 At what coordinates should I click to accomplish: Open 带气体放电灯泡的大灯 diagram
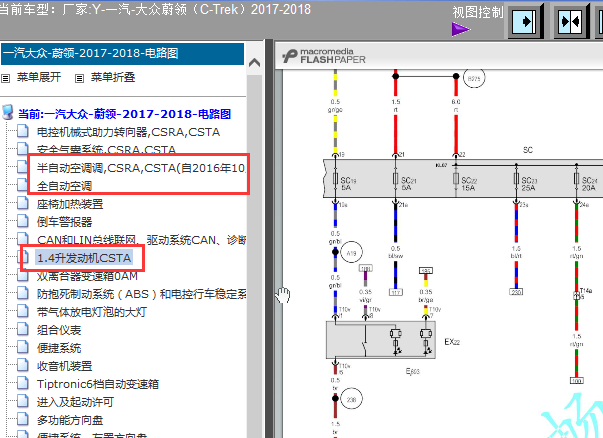92,312
